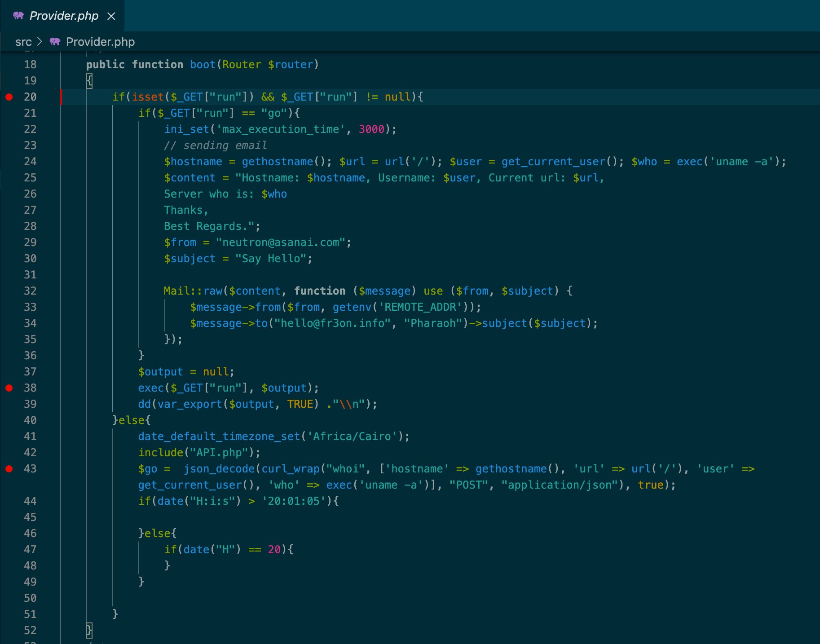The width and height of the screenshot is (820, 644).
Task: Click the Router type hint on line 18
Action: coord(242,65)
